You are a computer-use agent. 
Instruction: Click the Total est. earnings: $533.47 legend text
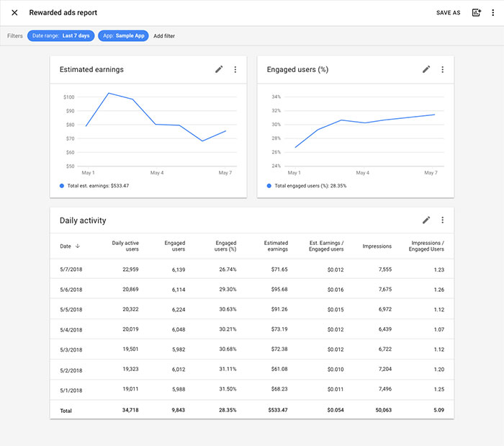pos(98,186)
